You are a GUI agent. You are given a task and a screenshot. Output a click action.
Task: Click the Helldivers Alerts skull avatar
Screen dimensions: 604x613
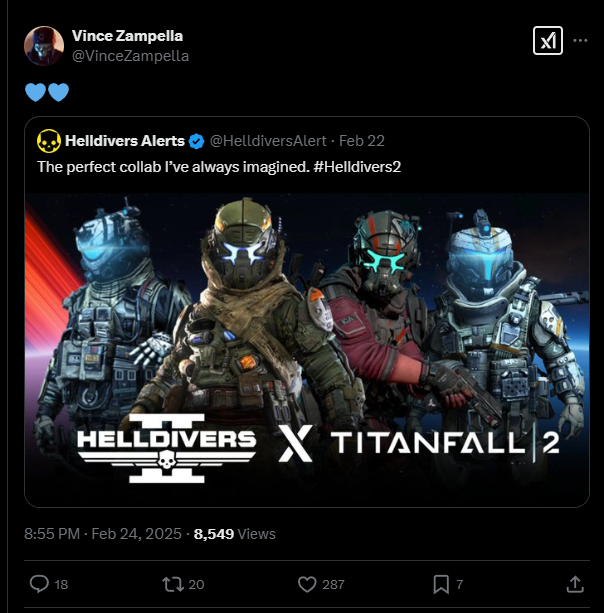(x=49, y=140)
